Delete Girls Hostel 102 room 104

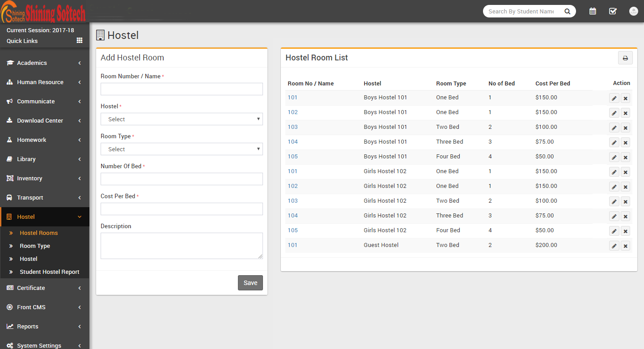tap(625, 216)
